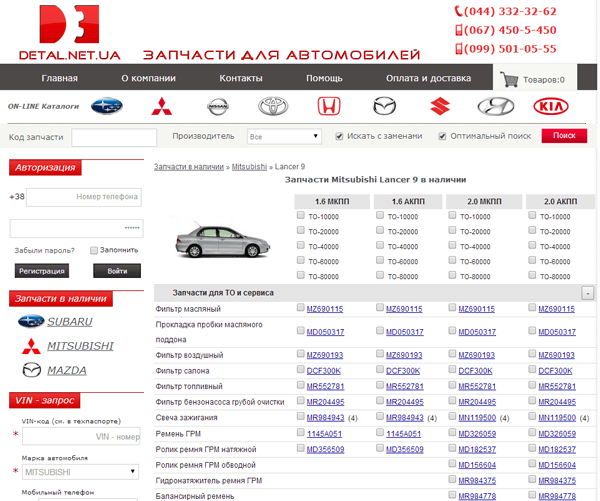
Task: Open the 'Производитель' dropdown
Action: point(284,137)
